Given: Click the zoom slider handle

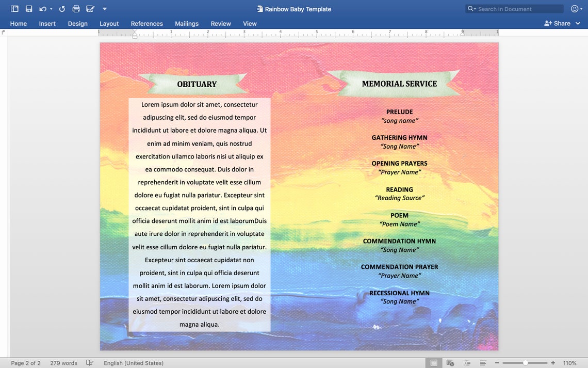Looking at the screenshot, I should 526,363.
